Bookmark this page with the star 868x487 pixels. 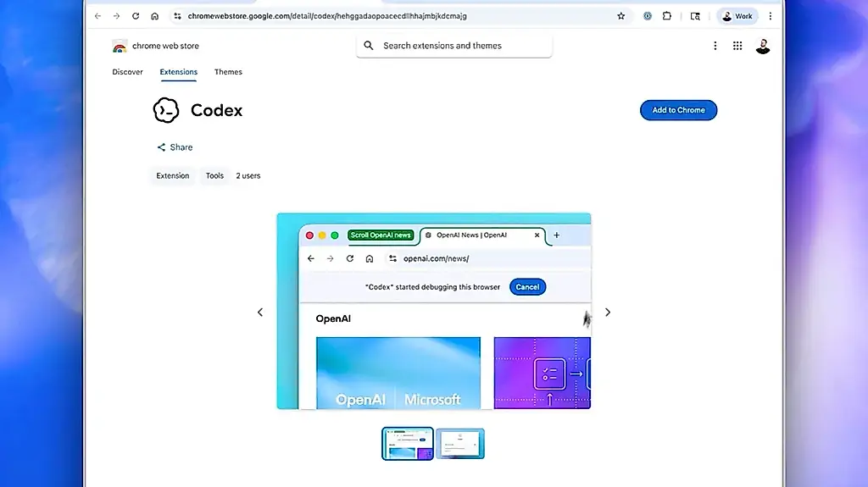621,16
